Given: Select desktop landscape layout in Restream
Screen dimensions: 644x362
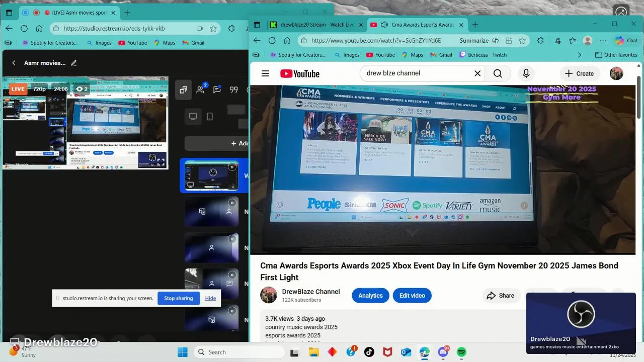Looking at the screenshot, I should tap(193, 117).
